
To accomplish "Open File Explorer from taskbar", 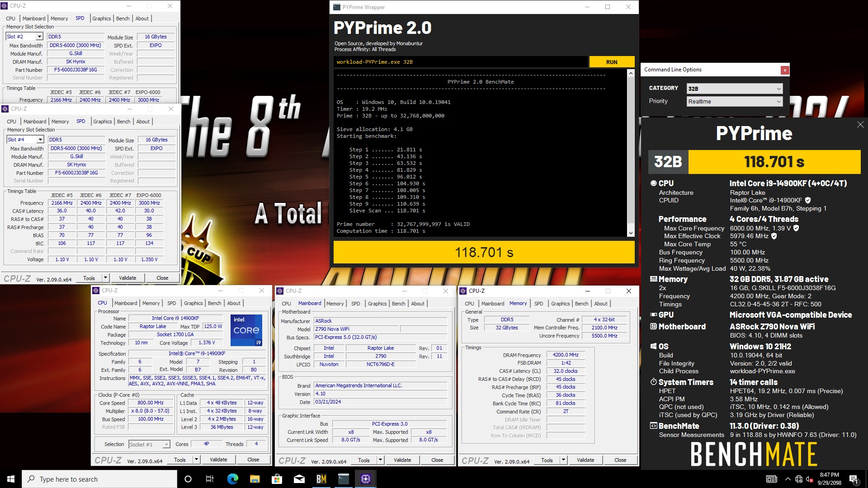I will coord(255,479).
